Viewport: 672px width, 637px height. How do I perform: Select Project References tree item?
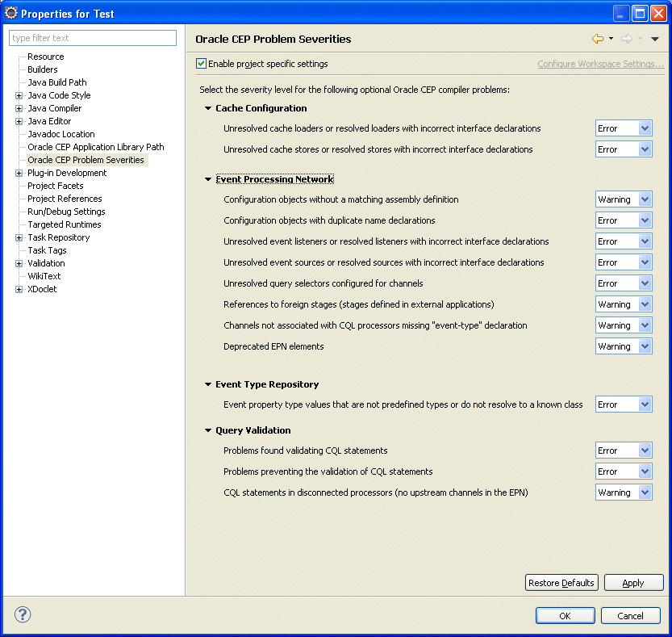point(65,199)
